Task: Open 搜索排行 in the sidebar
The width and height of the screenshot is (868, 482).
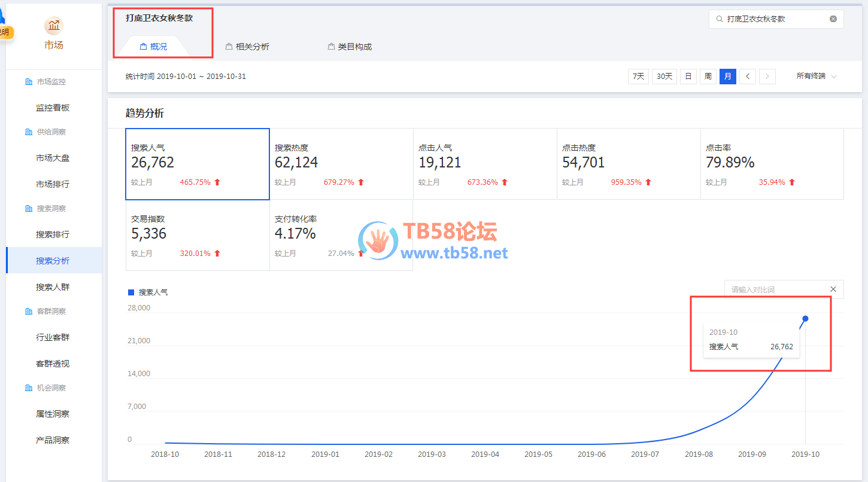Action: (53, 234)
